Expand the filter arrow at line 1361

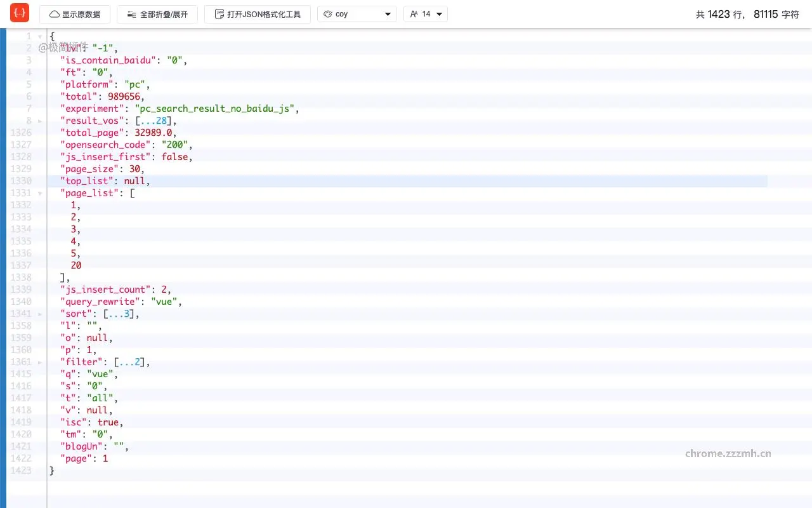point(40,362)
